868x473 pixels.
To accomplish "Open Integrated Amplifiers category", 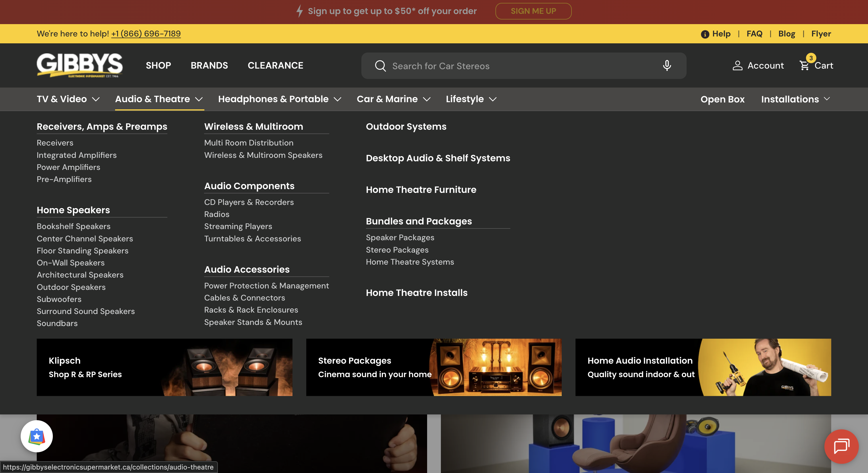I will click(x=76, y=155).
